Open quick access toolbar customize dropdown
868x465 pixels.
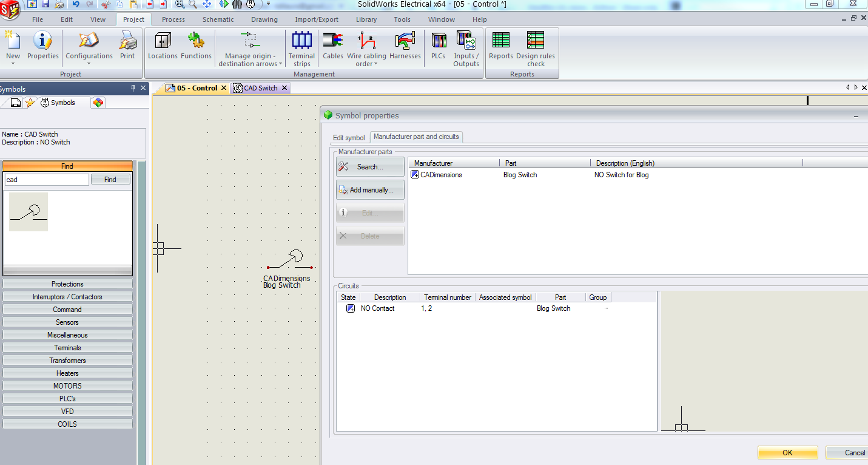[x=269, y=4]
